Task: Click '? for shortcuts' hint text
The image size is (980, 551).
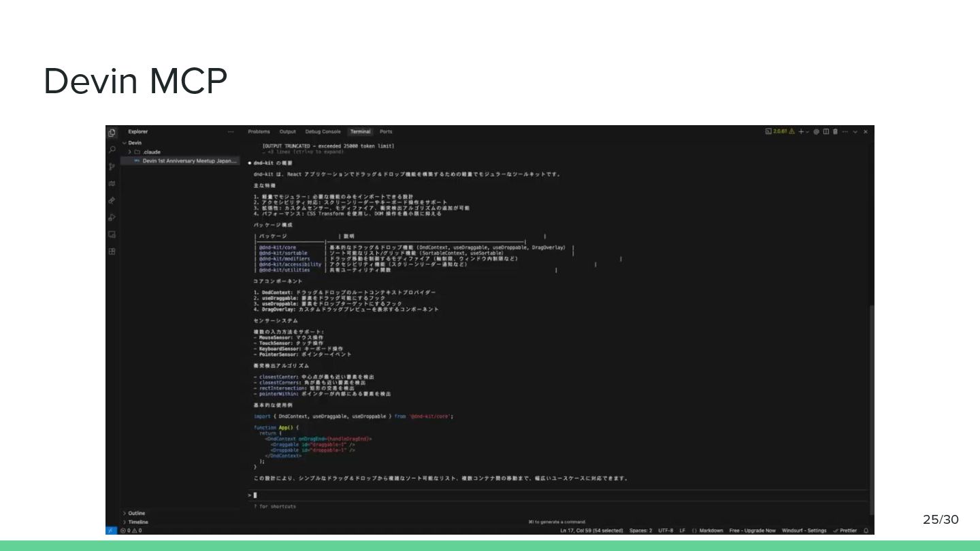Action: [x=274, y=507]
